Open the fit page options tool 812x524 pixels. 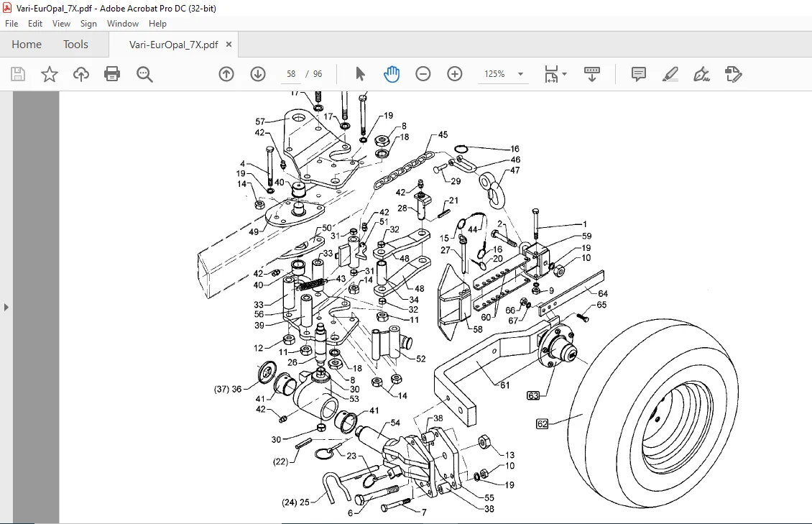(551, 74)
